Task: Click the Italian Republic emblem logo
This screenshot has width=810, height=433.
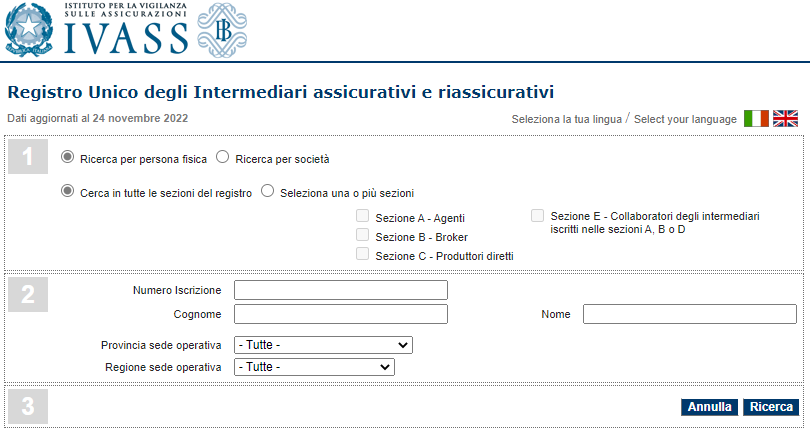Action: point(29,30)
